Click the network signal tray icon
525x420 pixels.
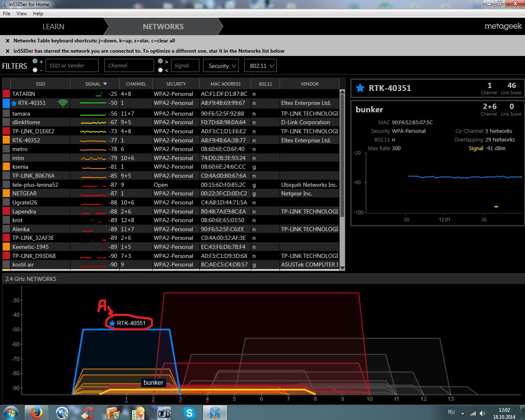473,413
